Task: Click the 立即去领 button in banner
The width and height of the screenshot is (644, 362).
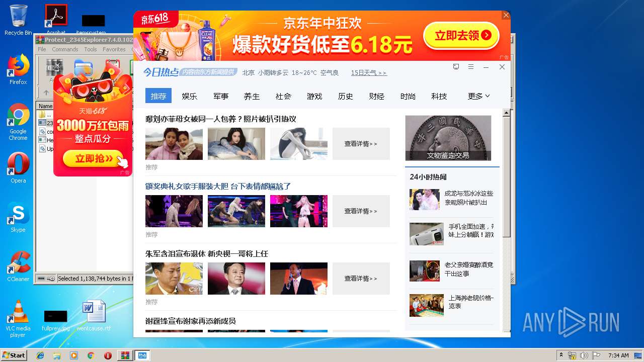Action: coord(461,35)
